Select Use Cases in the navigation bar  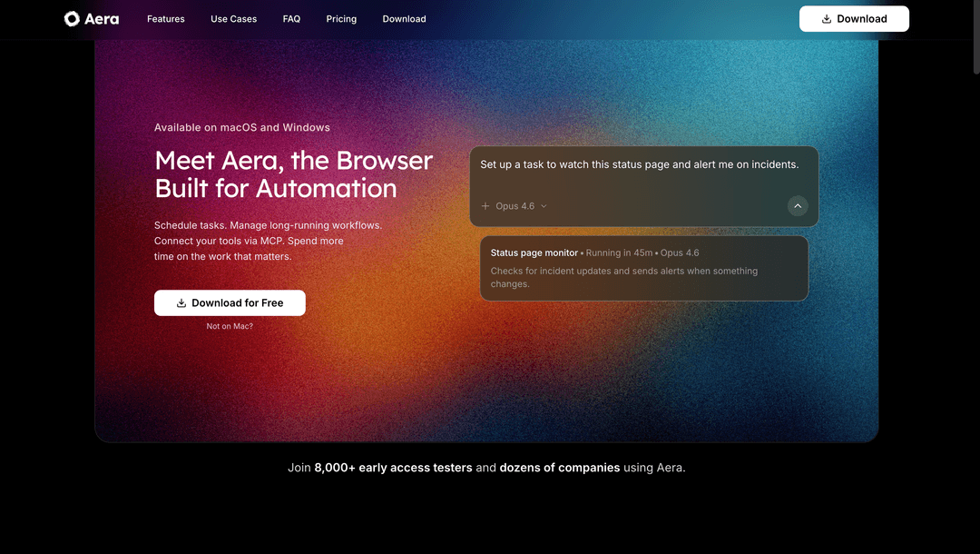[x=233, y=18]
